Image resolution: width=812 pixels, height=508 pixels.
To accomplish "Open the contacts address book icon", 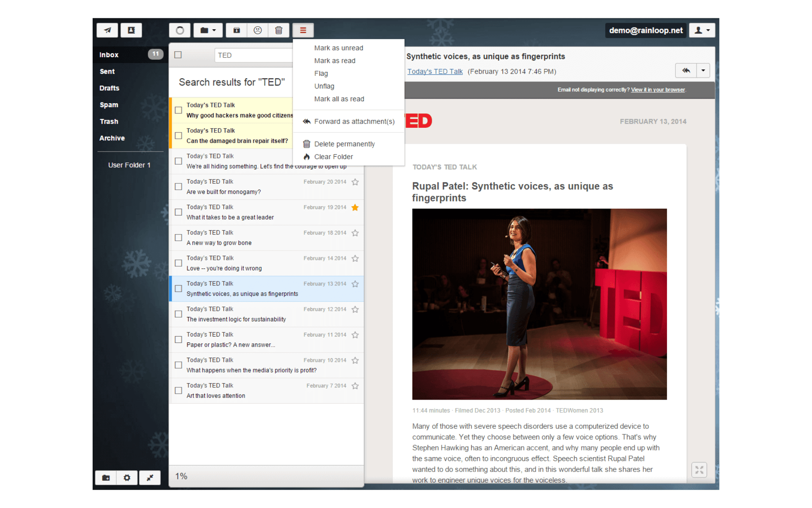I will tap(131, 30).
